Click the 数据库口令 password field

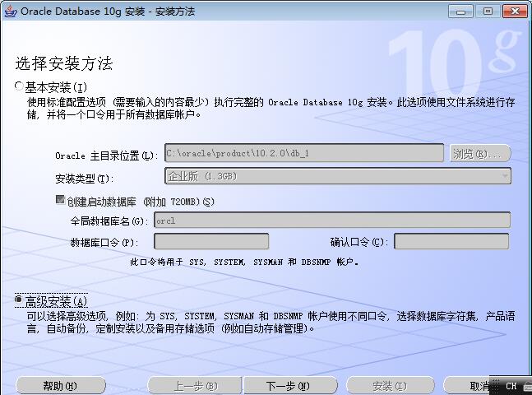tap(211, 241)
